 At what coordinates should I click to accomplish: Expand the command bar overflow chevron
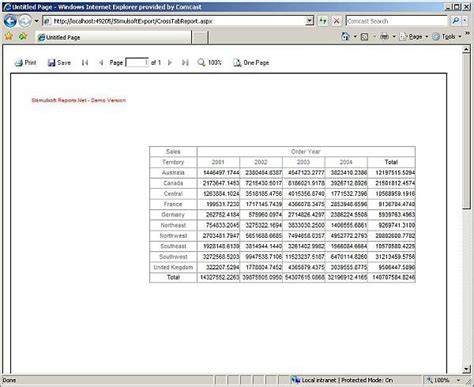[x=467, y=34]
